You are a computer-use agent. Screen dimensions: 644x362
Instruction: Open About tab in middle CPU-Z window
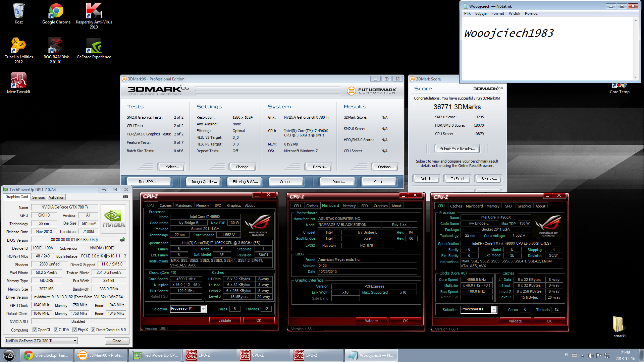pyautogui.click(x=396, y=206)
